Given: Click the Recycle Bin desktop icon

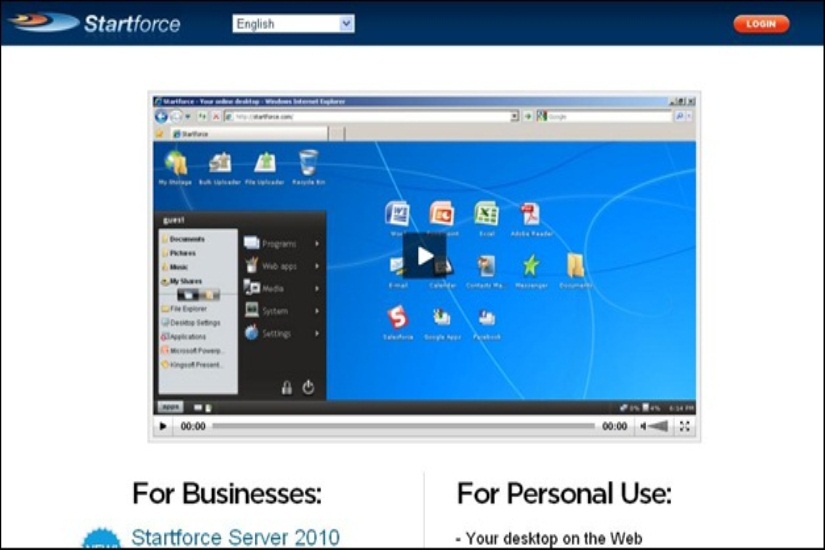Looking at the screenshot, I should pyautogui.click(x=308, y=167).
